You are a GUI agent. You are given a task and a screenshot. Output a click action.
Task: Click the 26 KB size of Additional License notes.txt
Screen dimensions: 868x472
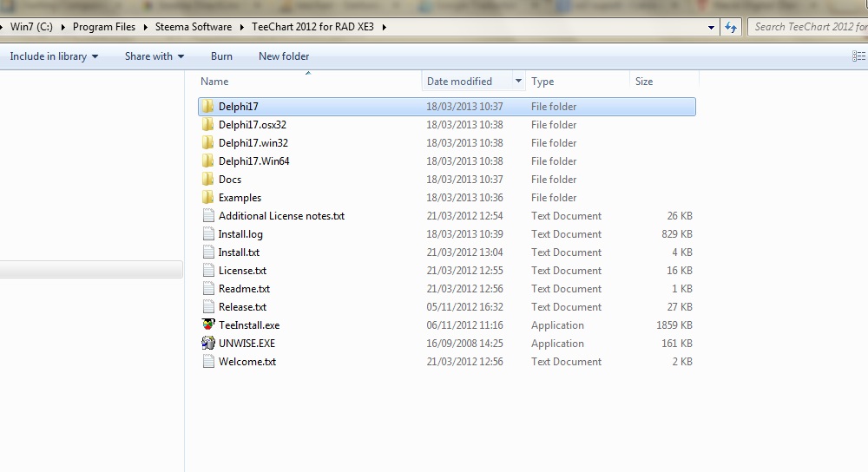680,216
